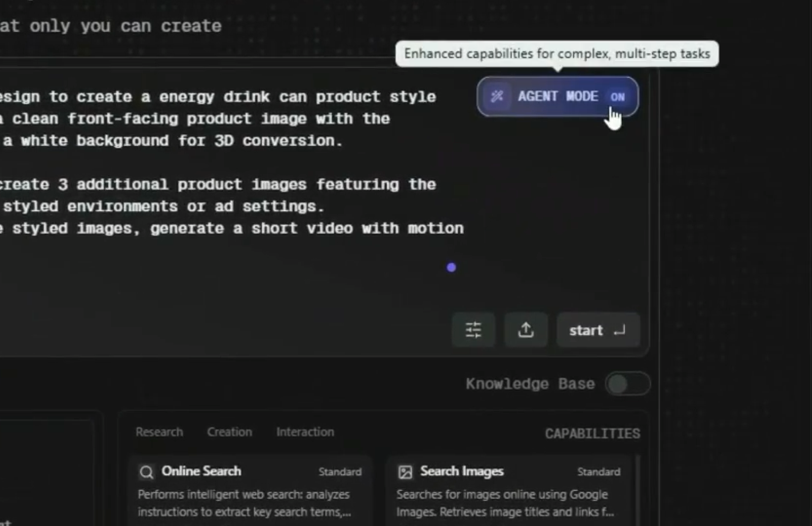Click the 'only you can create' heading text
This screenshot has height=526, width=812.
126,26
